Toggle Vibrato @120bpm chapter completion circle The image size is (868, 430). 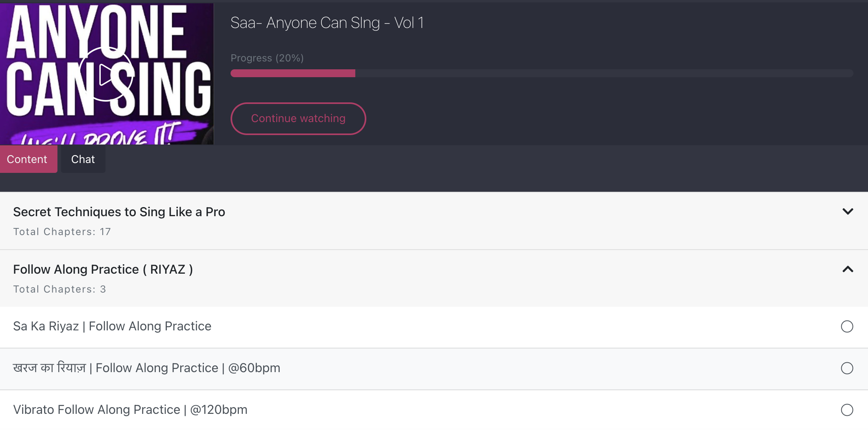tap(847, 410)
